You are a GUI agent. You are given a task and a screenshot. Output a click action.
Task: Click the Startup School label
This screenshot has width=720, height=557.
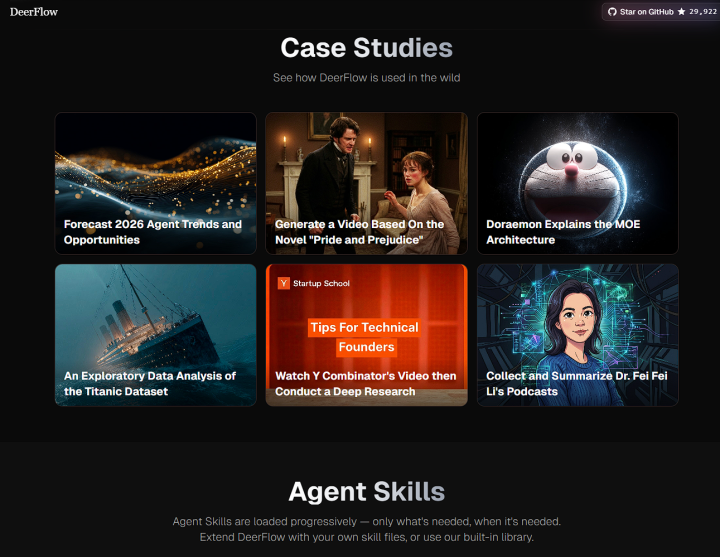pos(321,283)
